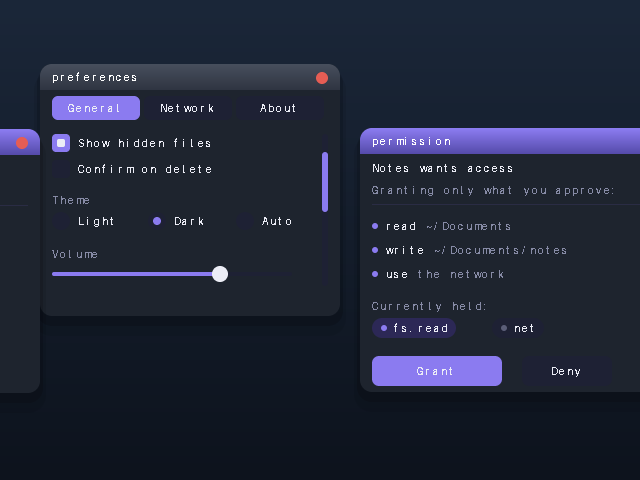Viewport: 640px width, 480px height.
Task: Click the use the network permission row
Action: pyautogui.click(x=438, y=274)
